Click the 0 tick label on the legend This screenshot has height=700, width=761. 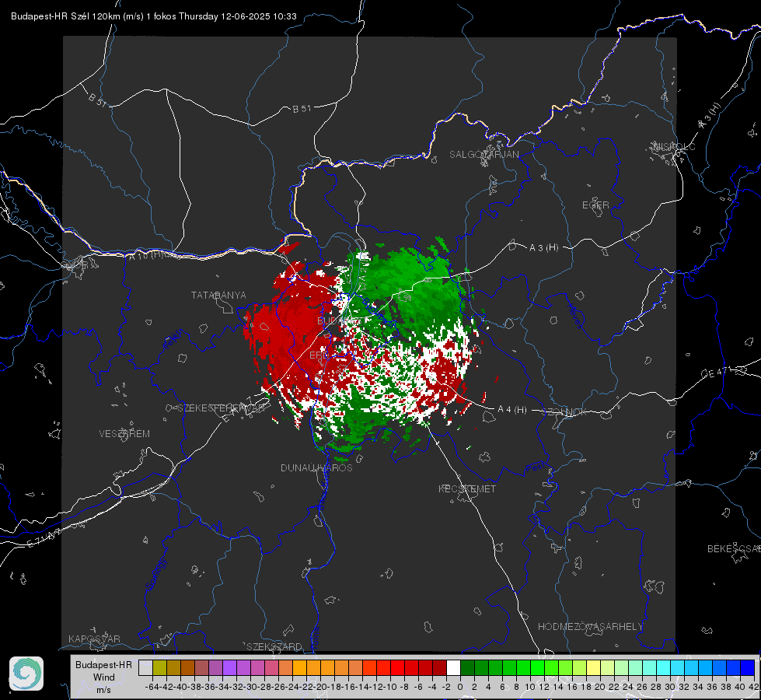460,687
